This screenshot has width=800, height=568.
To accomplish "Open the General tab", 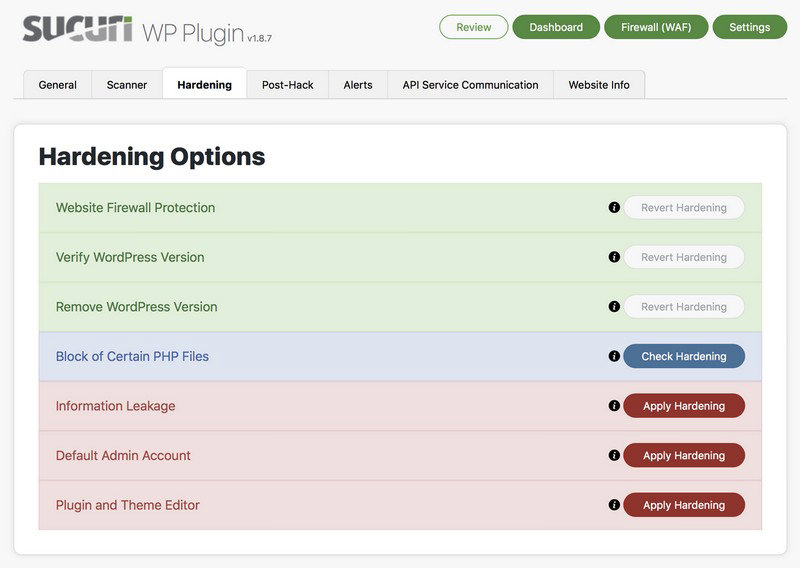I will coord(58,85).
